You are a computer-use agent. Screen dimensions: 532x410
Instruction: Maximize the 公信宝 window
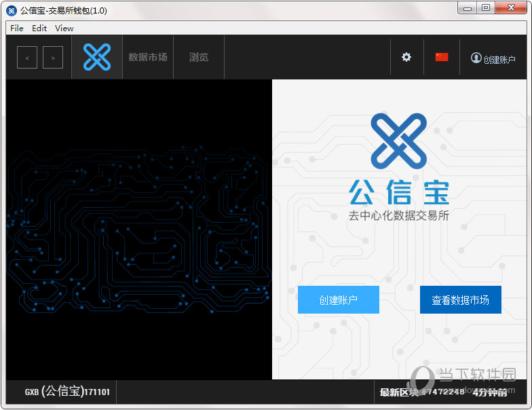(486, 8)
